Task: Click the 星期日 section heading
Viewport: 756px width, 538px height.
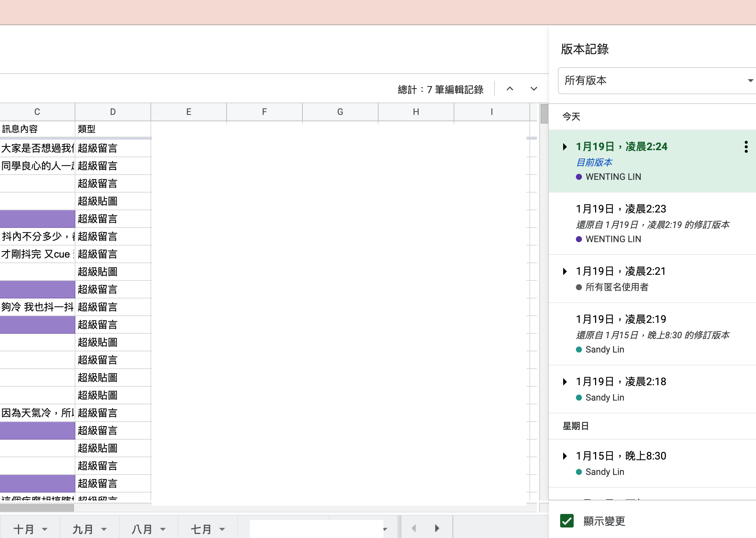Action: pyautogui.click(x=576, y=426)
